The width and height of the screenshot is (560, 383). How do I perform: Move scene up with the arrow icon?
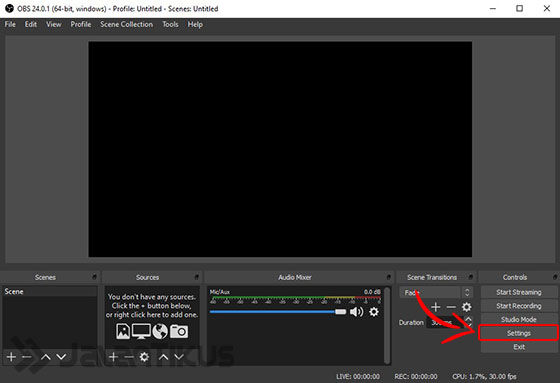(46, 357)
